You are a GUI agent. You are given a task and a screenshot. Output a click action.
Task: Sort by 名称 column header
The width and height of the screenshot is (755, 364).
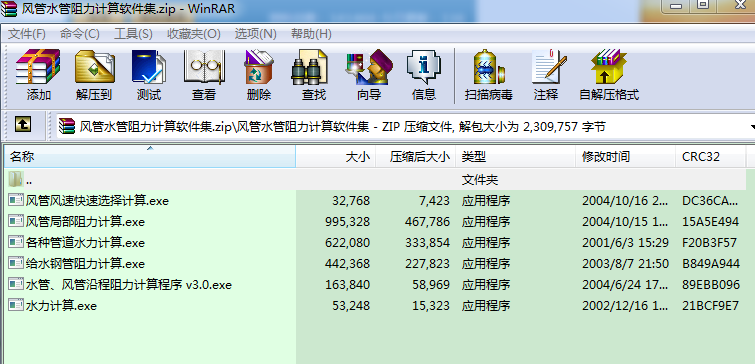(x=150, y=156)
